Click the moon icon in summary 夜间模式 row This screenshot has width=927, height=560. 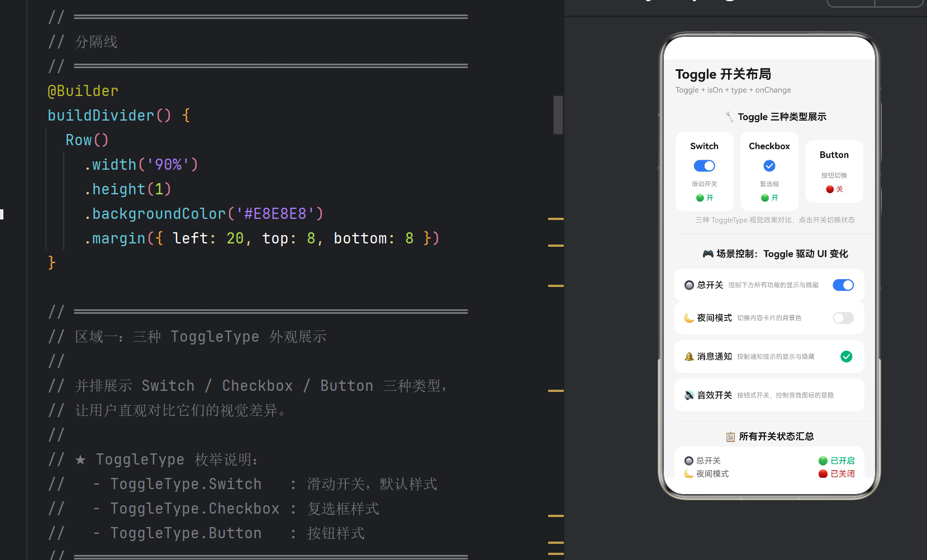[689, 473]
